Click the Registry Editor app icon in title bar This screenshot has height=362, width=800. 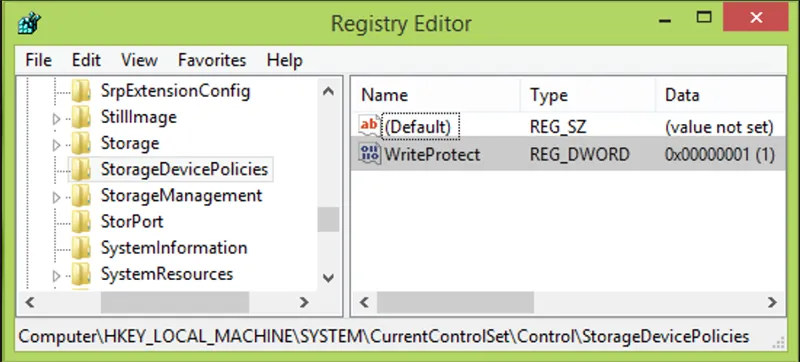[x=29, y=23]
